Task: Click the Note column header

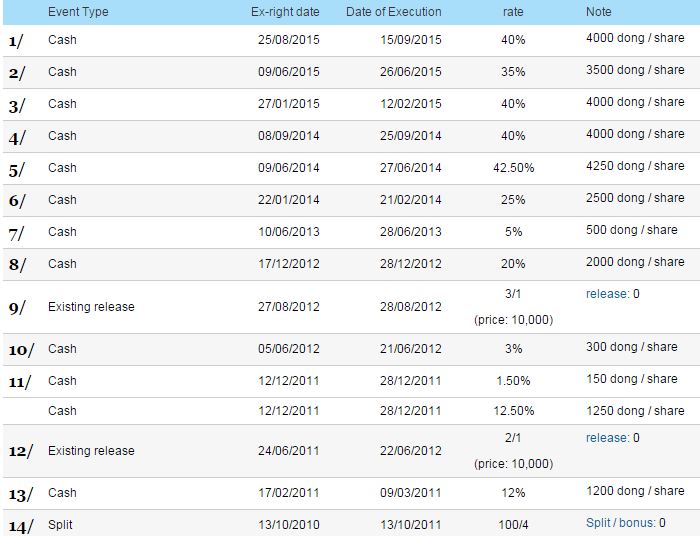Action: point(599,12)
